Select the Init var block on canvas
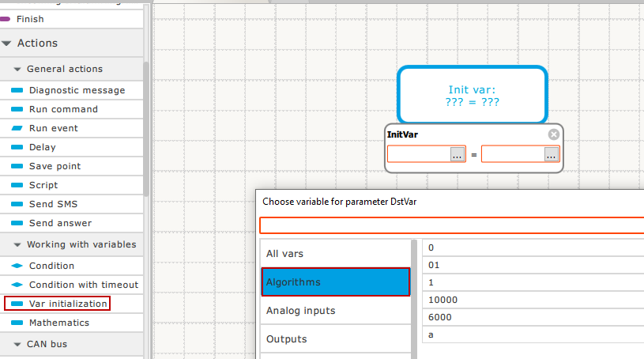This screenshot has height=359, width=644. [472, 95]
